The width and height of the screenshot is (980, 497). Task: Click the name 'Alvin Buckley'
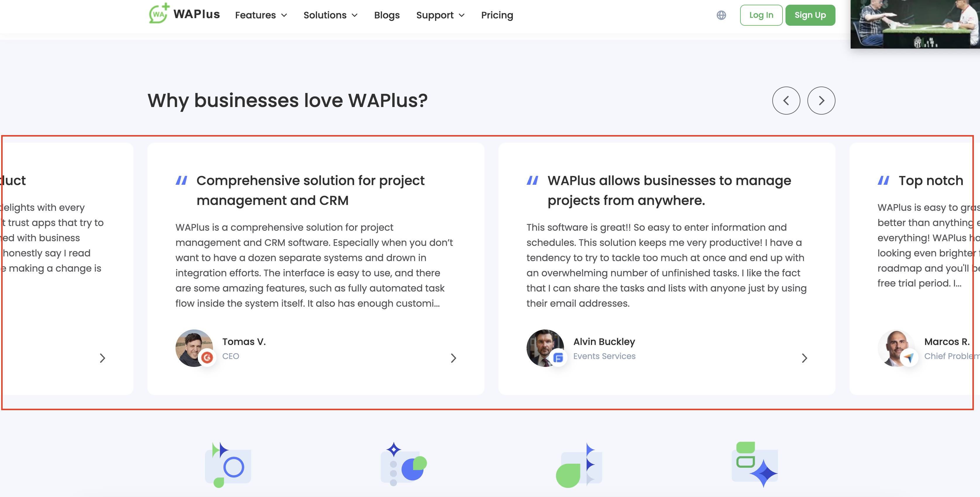pyautogui.click(x=604, y=341)
